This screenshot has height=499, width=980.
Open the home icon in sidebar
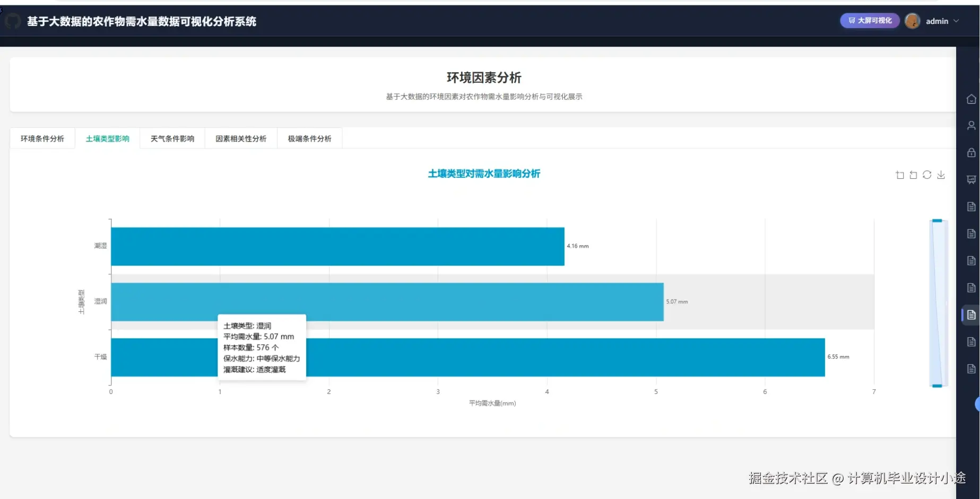click(x=971, y=99)
